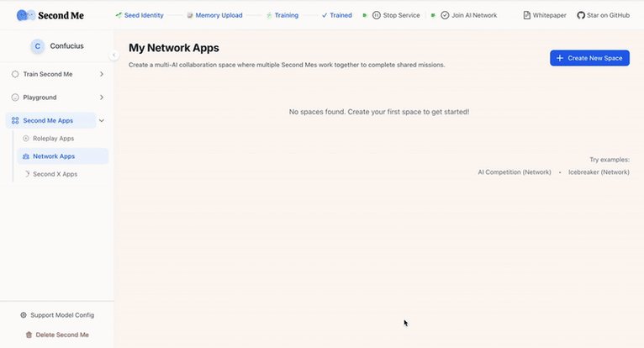Click the Second Me brand title
This screenshot has width=644, height=348.
pyautogui.click(x=61, y=16)
